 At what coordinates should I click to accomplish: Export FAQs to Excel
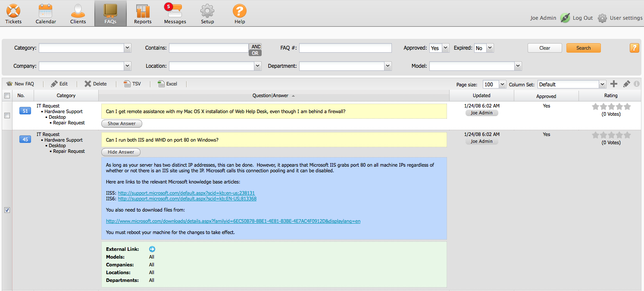pyautogui.click(x=167, y=84)
